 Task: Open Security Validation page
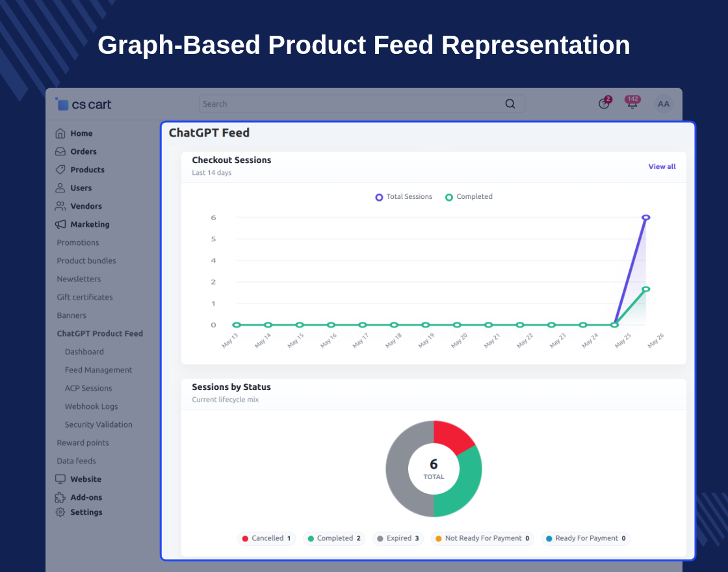98,424
